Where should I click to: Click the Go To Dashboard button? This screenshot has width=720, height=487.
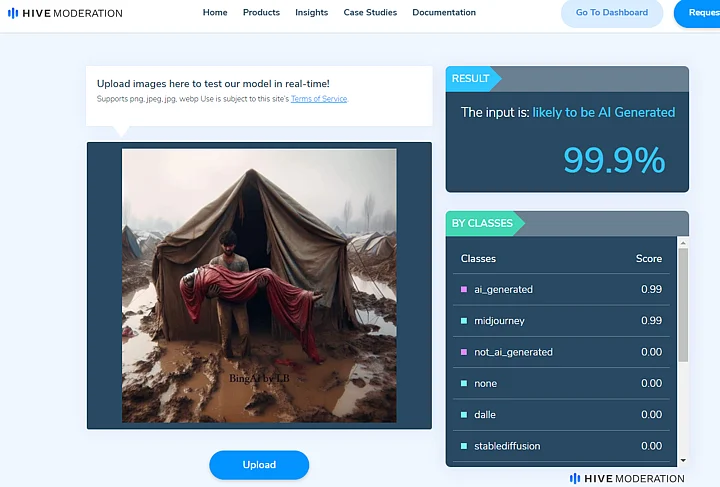tap(612, 13)
